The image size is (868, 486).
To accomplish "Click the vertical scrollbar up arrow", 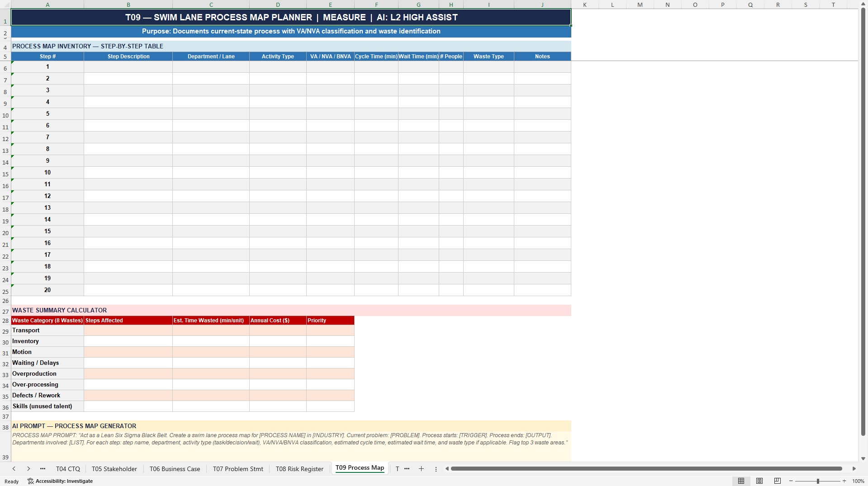I will click(863, 4).
